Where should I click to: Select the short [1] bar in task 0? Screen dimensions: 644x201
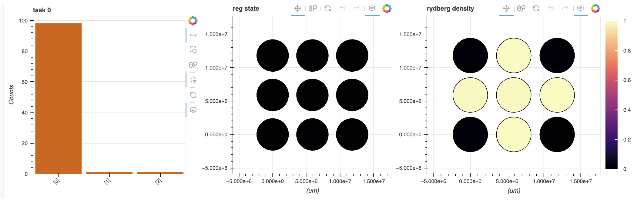tap(109, 173)
